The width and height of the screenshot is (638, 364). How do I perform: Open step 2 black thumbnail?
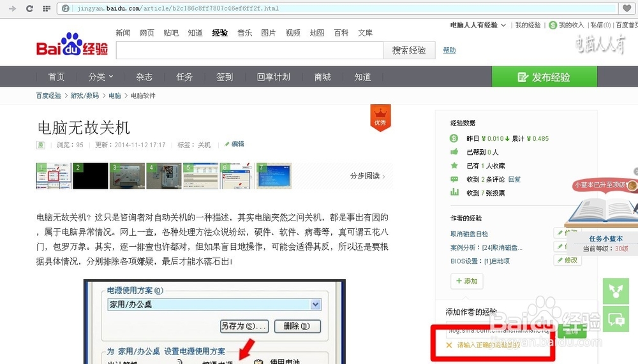coord(91,176)
